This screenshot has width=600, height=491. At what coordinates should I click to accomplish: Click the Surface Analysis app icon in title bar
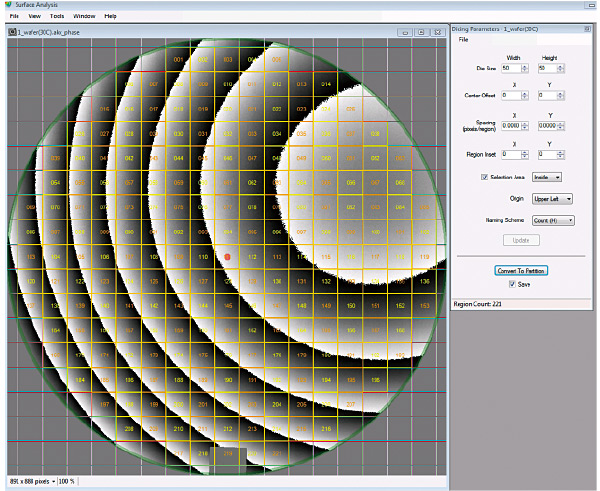8,5
